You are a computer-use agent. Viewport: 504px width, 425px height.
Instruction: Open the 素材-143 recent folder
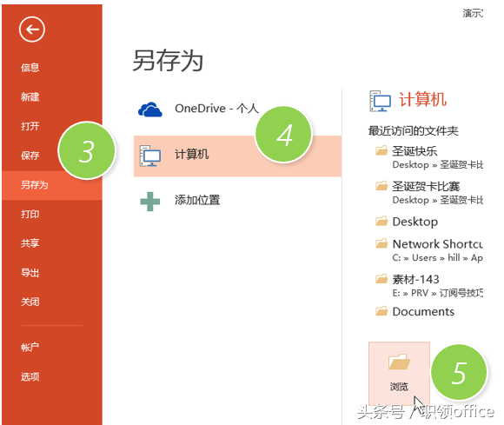click(x=429, y=285)
